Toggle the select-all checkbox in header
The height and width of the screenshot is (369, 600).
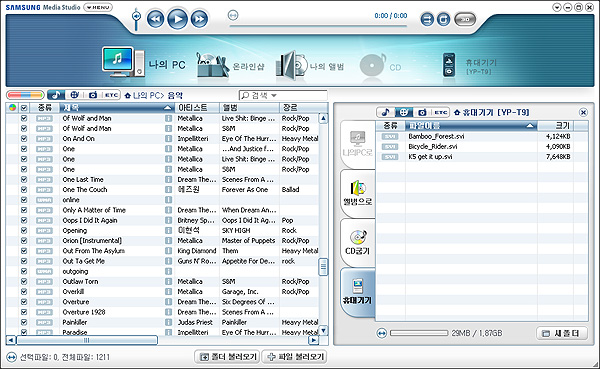pyautogui.click(x=24, y=108)
